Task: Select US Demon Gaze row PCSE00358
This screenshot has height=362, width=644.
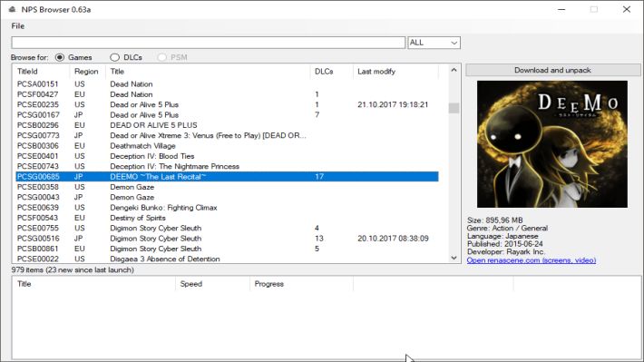Action: pos(227,187)
